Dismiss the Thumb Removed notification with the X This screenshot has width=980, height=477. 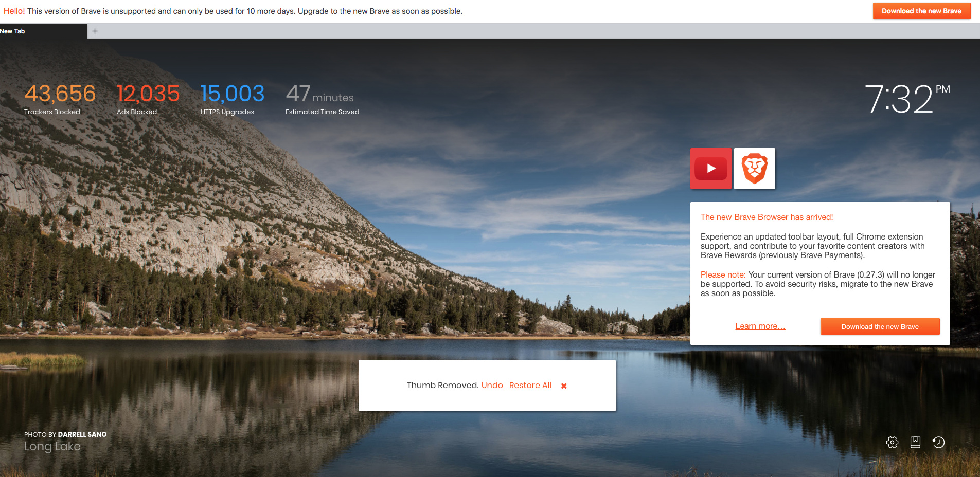point(564,386)
